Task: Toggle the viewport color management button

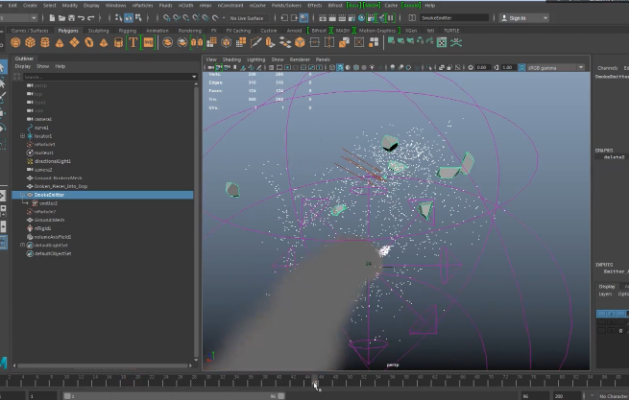Action: point(521,67)
